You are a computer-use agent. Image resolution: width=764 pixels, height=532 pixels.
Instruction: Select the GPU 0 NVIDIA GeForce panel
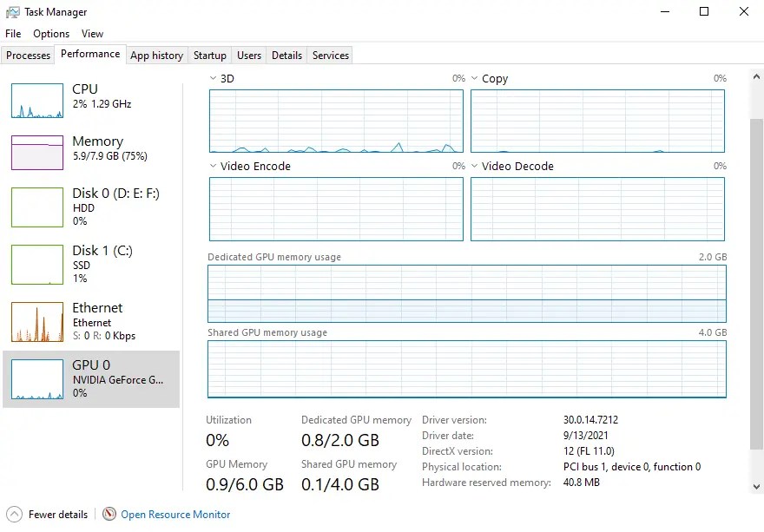point(91,379)
